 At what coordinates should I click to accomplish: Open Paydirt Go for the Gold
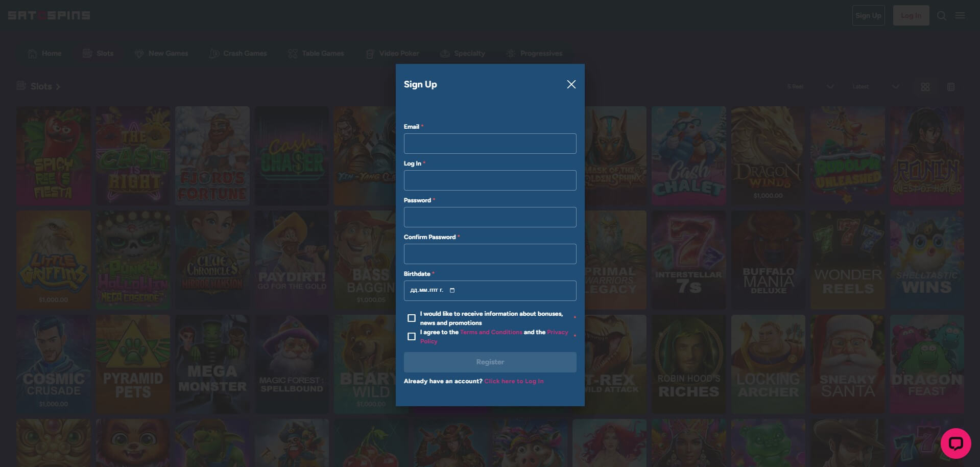pyautogui.click(x=292, y=260)
